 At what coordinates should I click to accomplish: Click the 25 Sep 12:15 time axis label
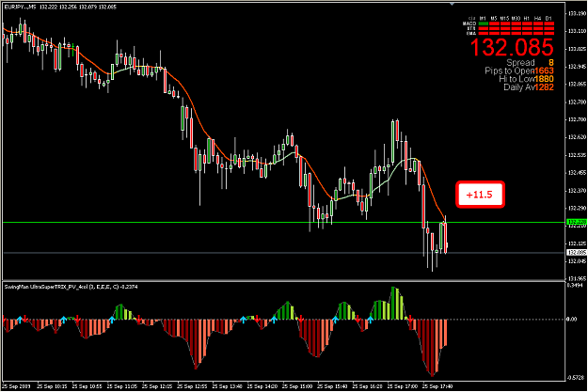(156, 386)
